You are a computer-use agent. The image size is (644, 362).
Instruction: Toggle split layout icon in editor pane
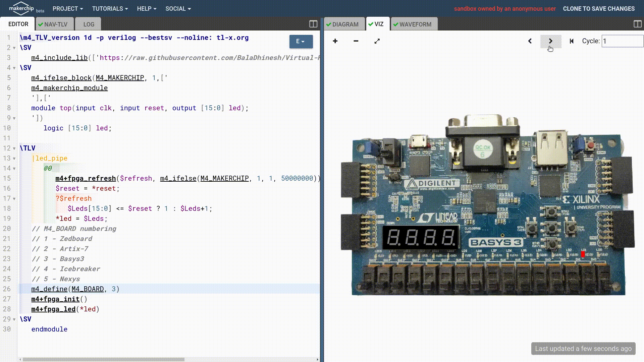tap(313, 24)
